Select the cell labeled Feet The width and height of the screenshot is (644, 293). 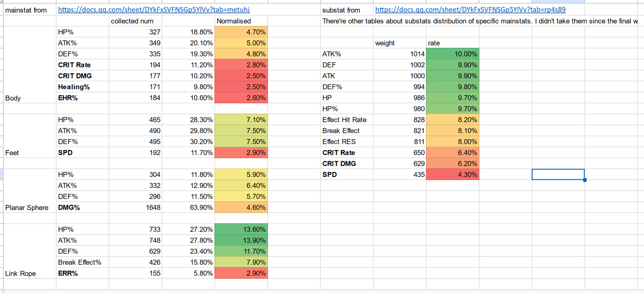(12, 153)
